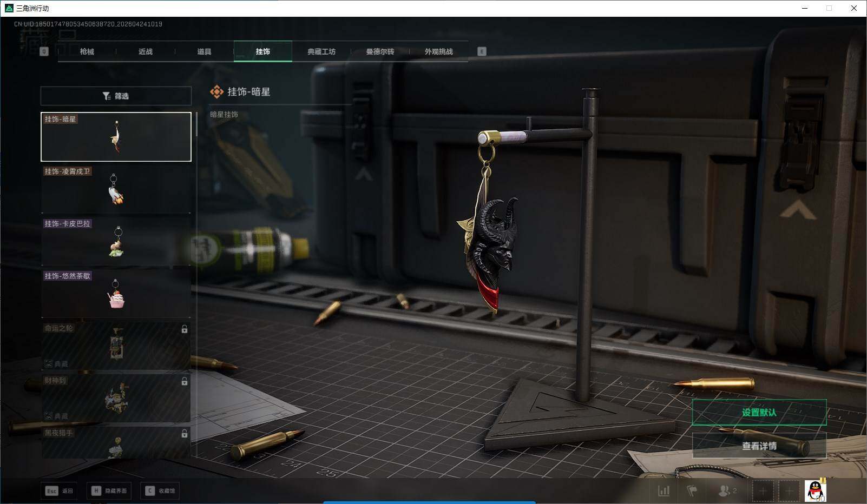Image resolution: width=867 pixels, height=504 pixels.
Task: Open the team members icon
Action: tap(727, 491)
